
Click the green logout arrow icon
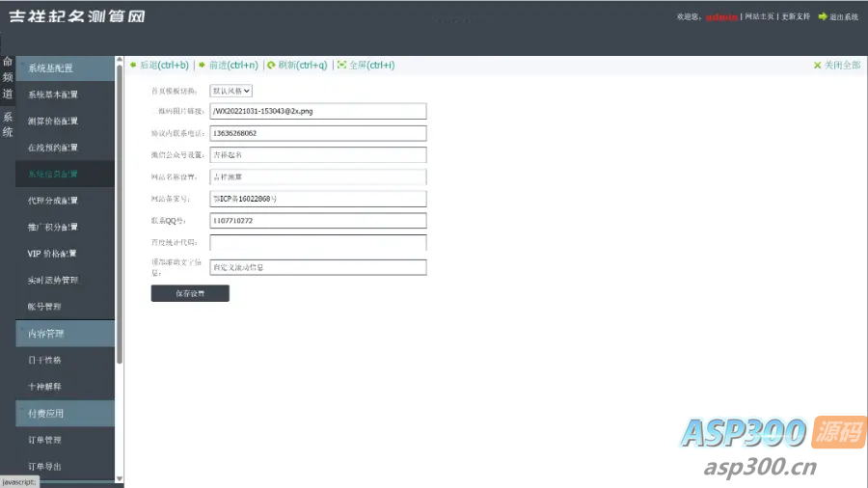click(823, 16)
